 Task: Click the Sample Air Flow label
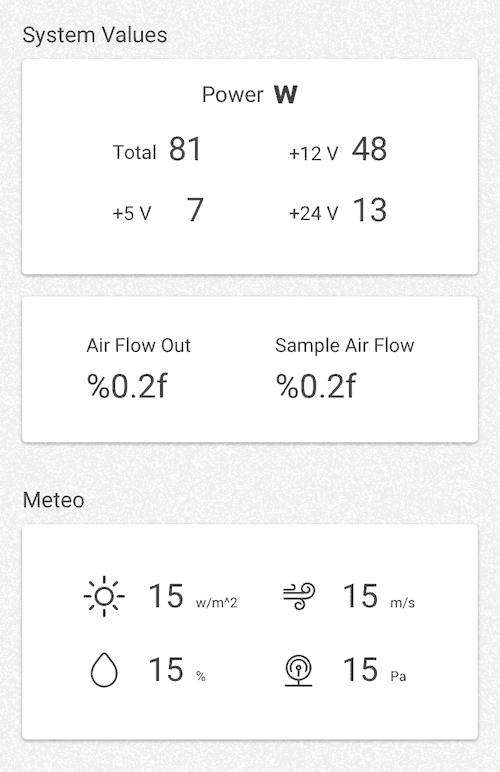point(344,346)
